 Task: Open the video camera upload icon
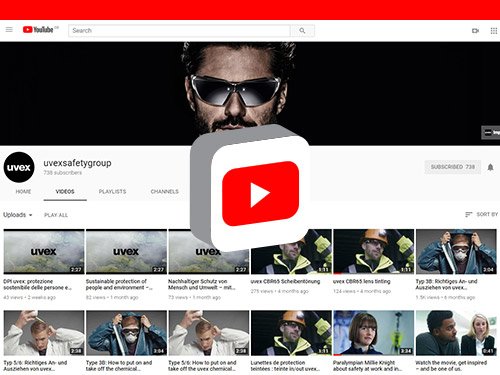point(475,31)
